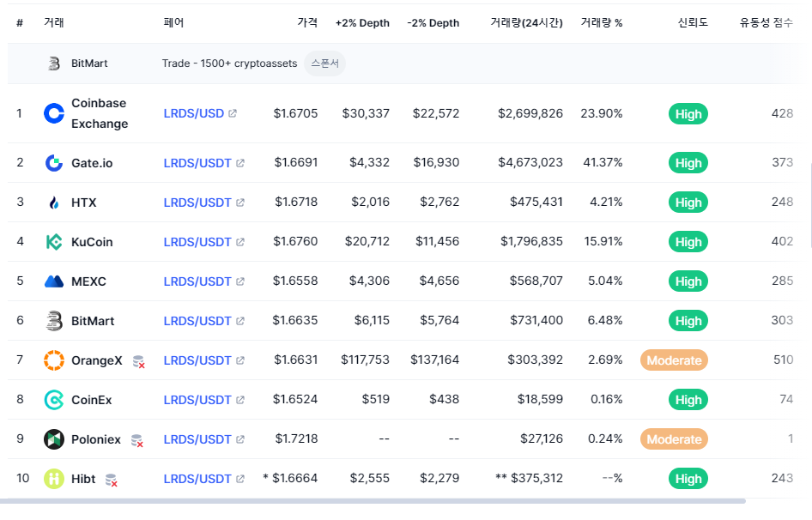The image size is (812, 520).
Task: Click the $1.7218 price value
Action: click(296, 438)
